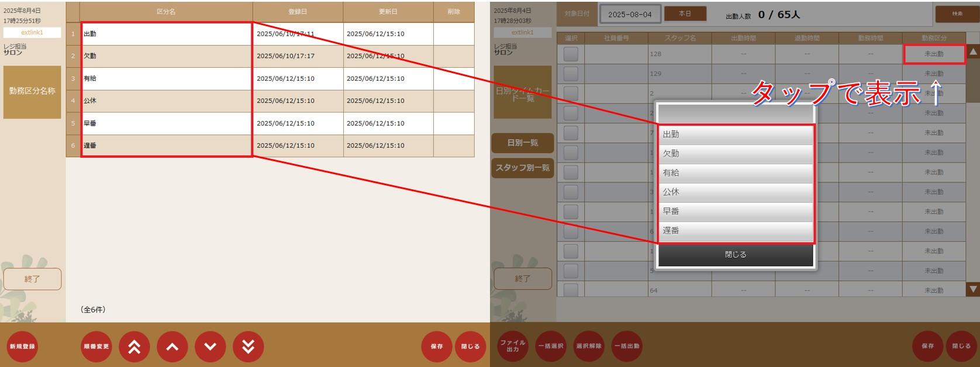Tick the selection checkbox for staff 129
This screenshot has height=367, width=980.
571,74
